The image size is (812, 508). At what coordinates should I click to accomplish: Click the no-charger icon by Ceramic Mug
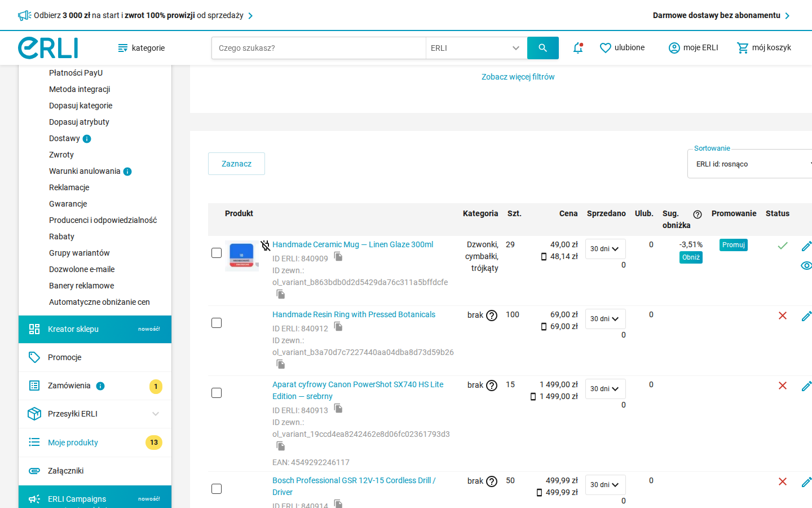click(266, 246)
